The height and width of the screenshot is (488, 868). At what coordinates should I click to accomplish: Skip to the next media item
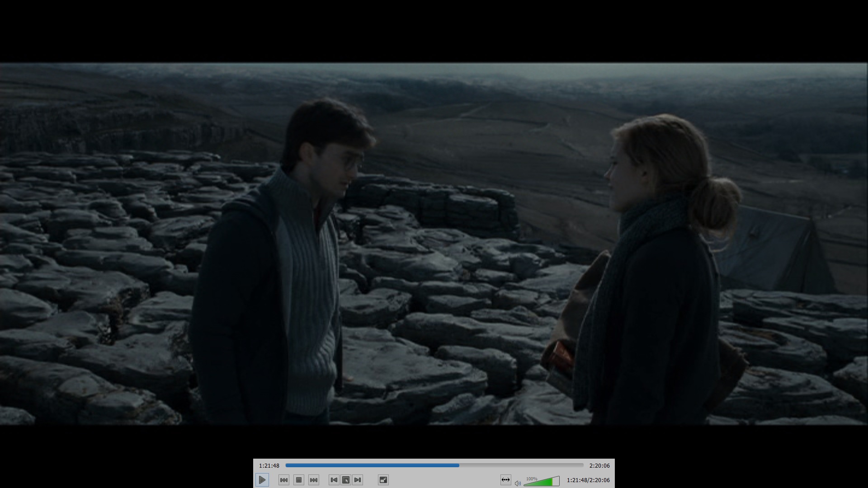(314, 480)
